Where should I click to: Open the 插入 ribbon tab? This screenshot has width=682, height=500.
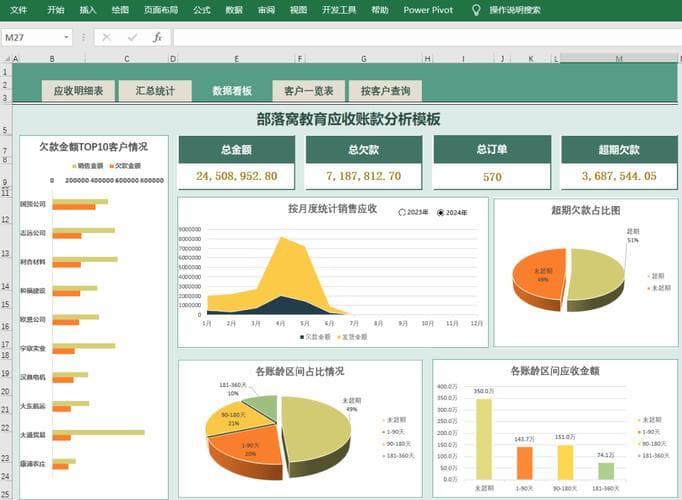[88, 10]
